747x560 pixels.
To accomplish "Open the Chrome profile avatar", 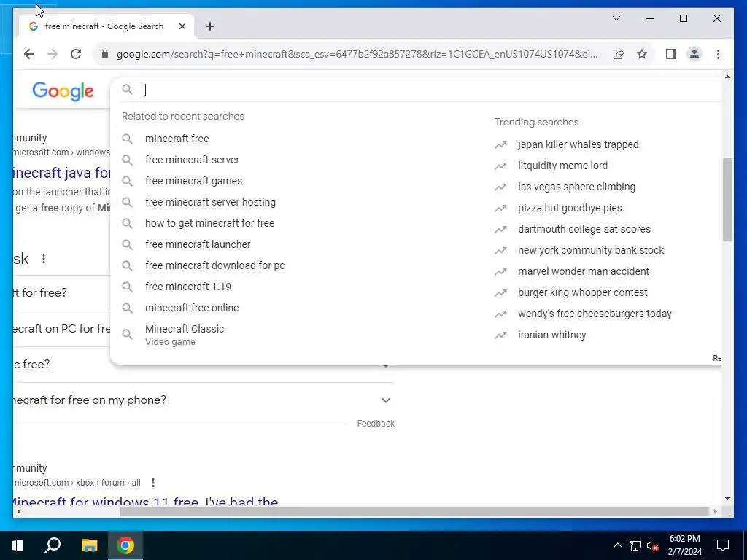I will tap(694, 54).
